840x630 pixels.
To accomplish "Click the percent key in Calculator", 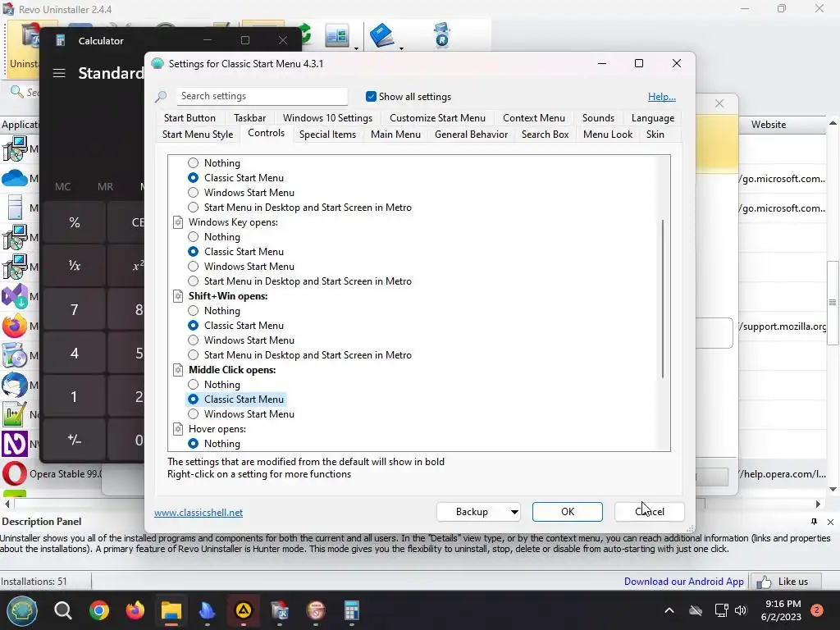I will 74,222.
